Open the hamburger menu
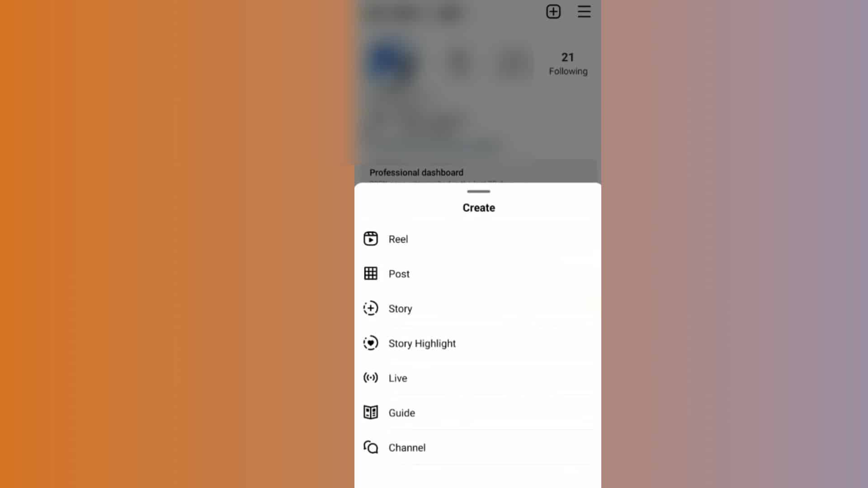This screenshot has height=488, width=868. 584,11
